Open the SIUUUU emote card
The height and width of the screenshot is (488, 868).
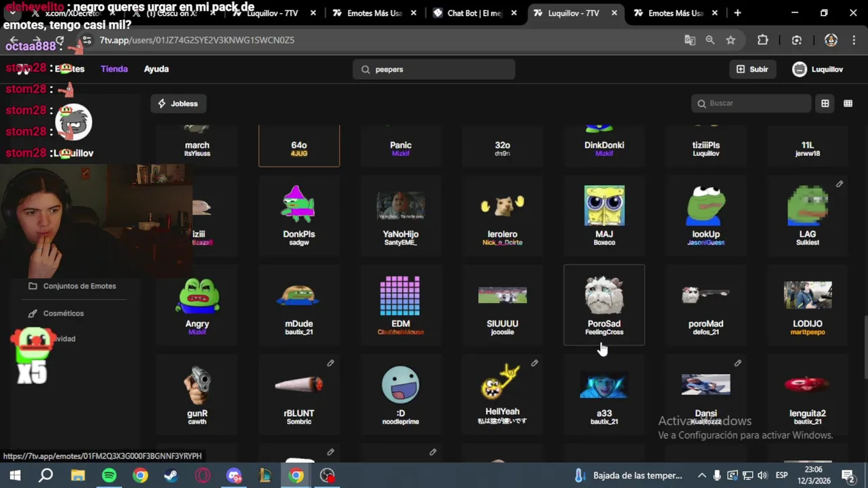point(502,305)
